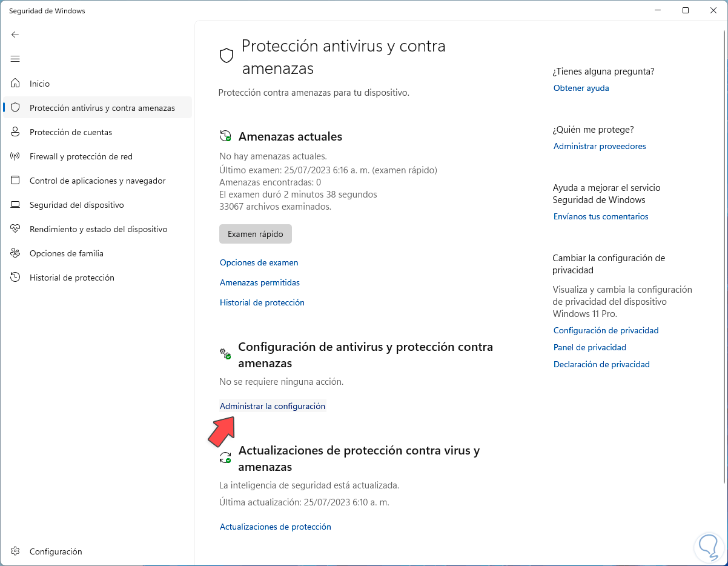Select Protección antivirus y contra amenazas sidebar item
The image size is (728, 566).
[x=102, y=108]
